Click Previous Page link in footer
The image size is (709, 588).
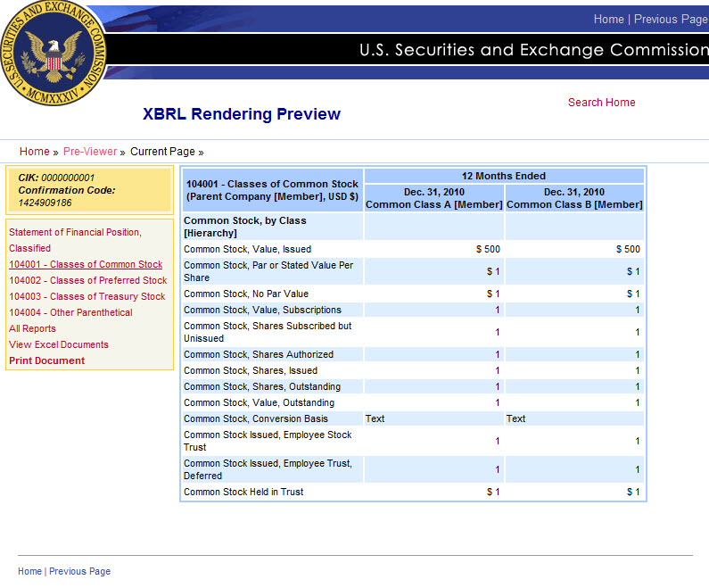click(x=79, y=571)
